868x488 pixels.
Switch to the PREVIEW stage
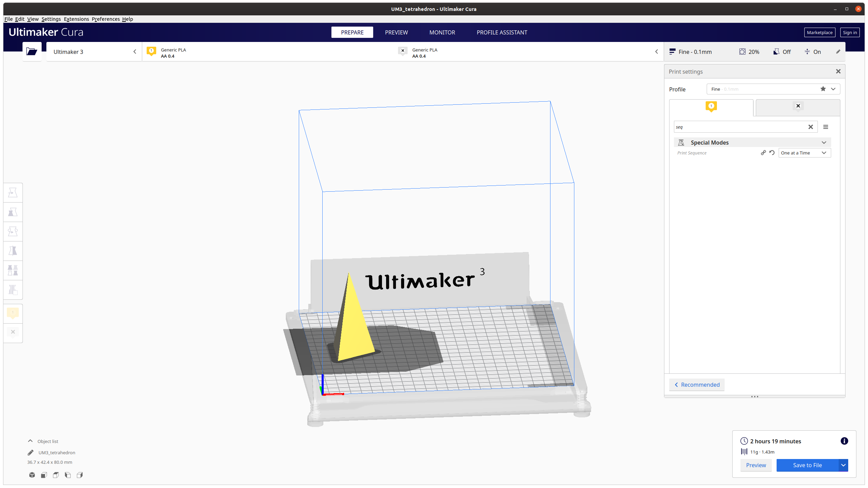(x=396, y=32)
